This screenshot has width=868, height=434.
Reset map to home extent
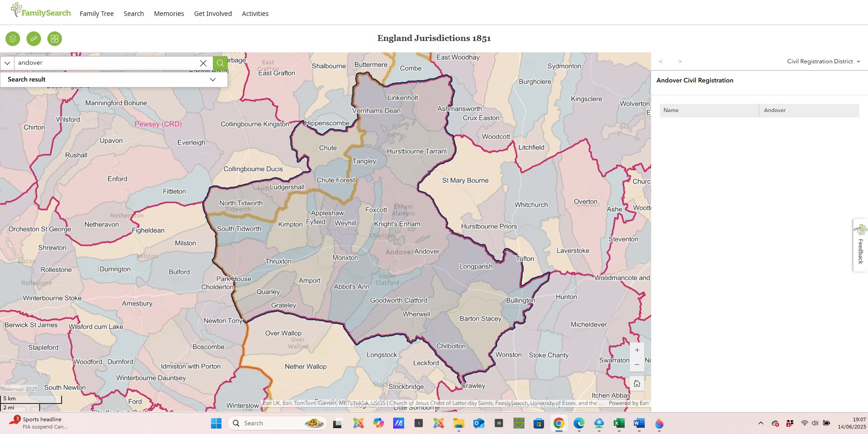pos(637,383)
